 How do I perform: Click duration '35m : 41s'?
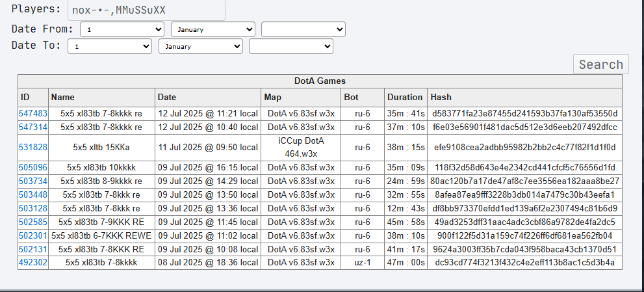click(406, 114)
